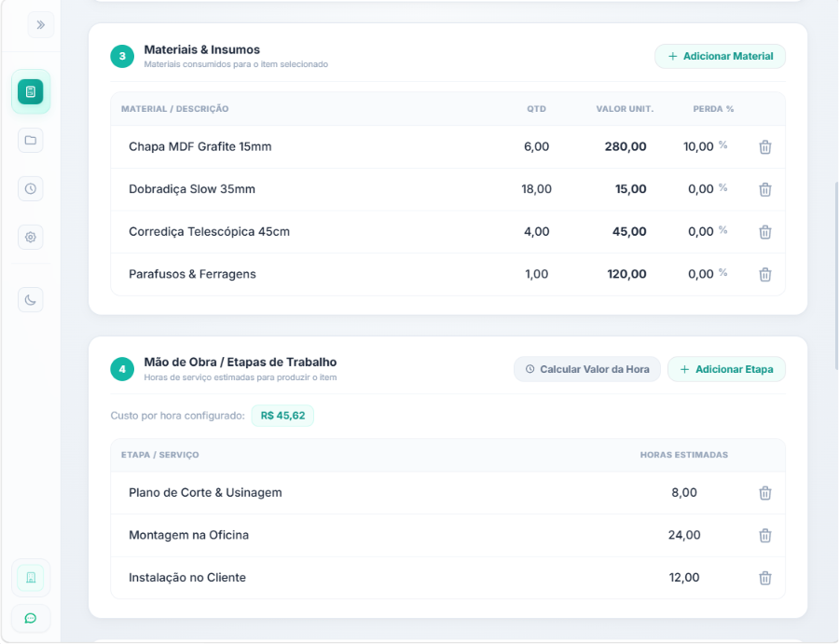Remove the Instalação no Cliente step
Image resolution: width=839 pixels, height=644 pixels.
click(765, 578)
